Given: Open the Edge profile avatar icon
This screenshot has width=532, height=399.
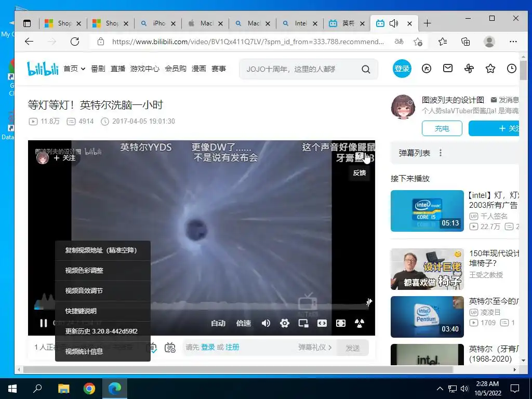Looking at the screenshot, I should (489, 42).
